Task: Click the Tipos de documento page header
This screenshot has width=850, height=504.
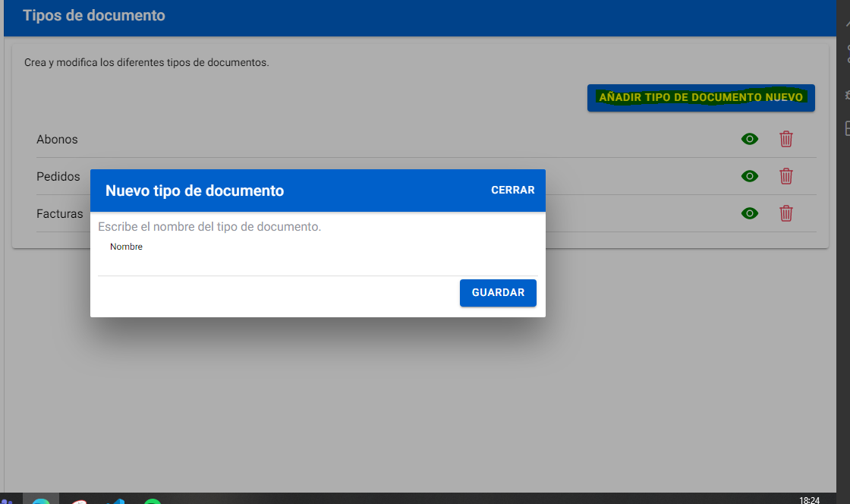Action: point(94,15)
